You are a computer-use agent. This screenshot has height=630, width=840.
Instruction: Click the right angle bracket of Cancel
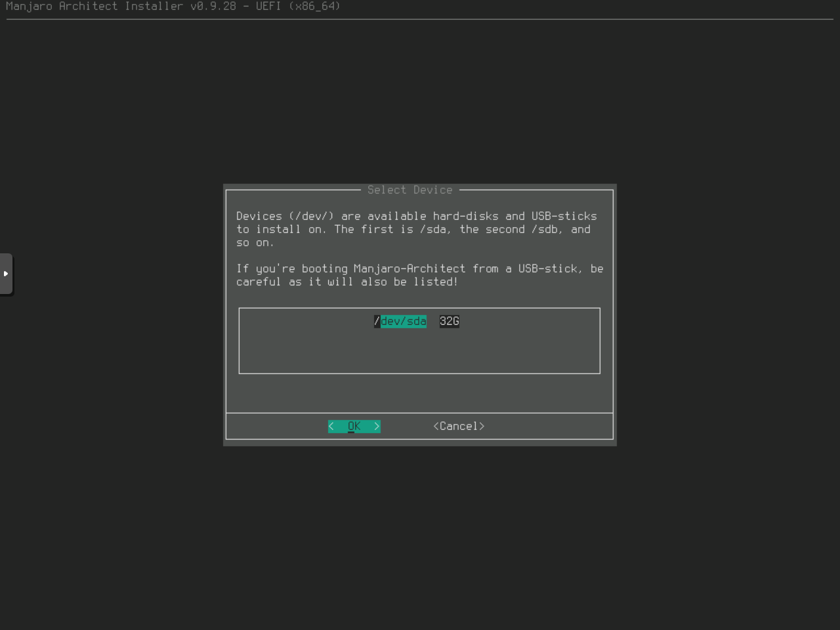pos(482,426)
